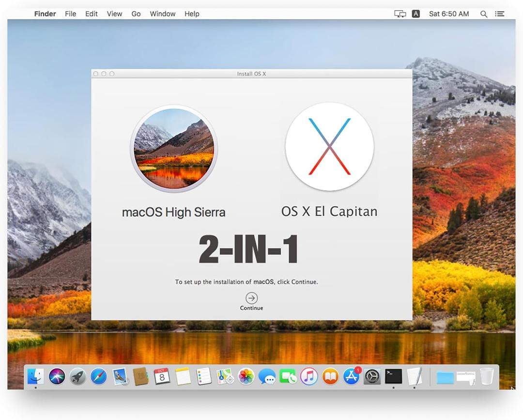523x420 pixels.
Task: Open the Messages app
Action: click(x=267, y=376)
